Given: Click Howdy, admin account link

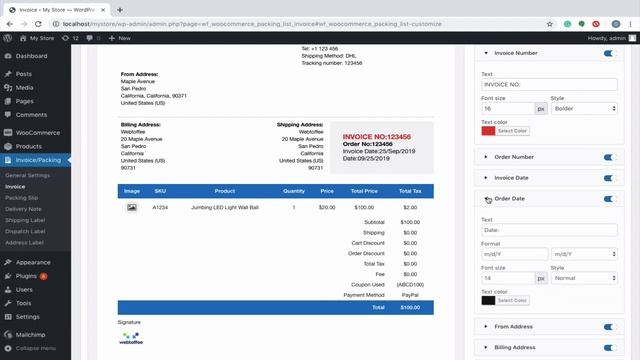Looking at the screenshot, I should (612, 38).
